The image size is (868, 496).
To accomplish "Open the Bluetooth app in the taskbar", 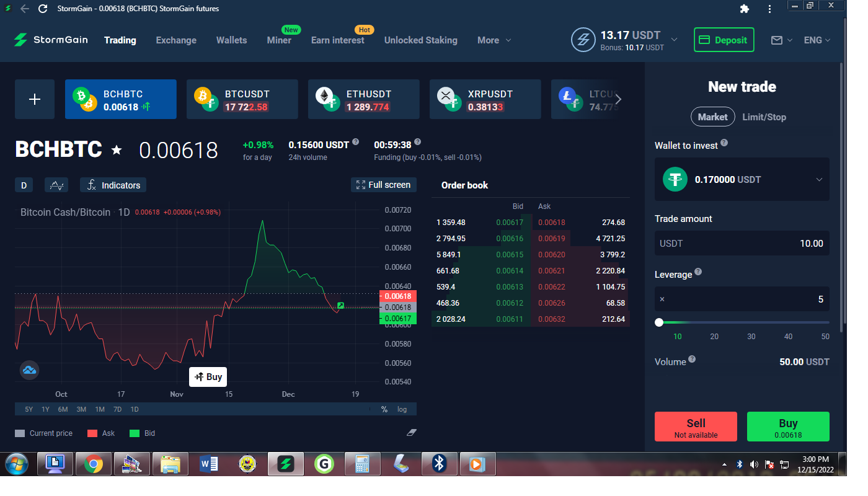I will (440, 464).
